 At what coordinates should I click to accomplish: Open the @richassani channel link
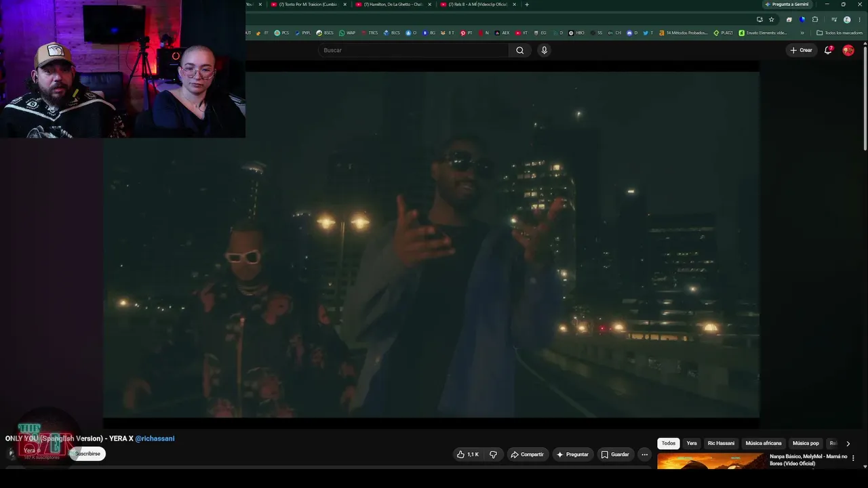tap(155, 439)
